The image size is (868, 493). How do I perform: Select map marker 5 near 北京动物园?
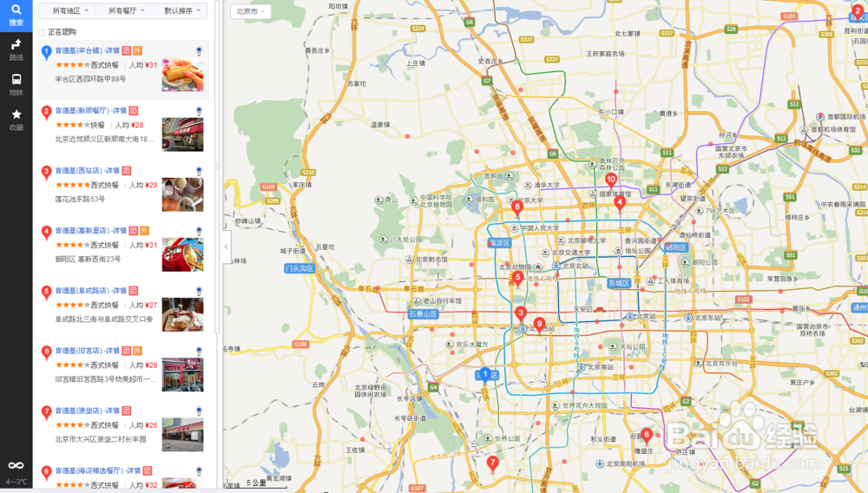(517, 279)
